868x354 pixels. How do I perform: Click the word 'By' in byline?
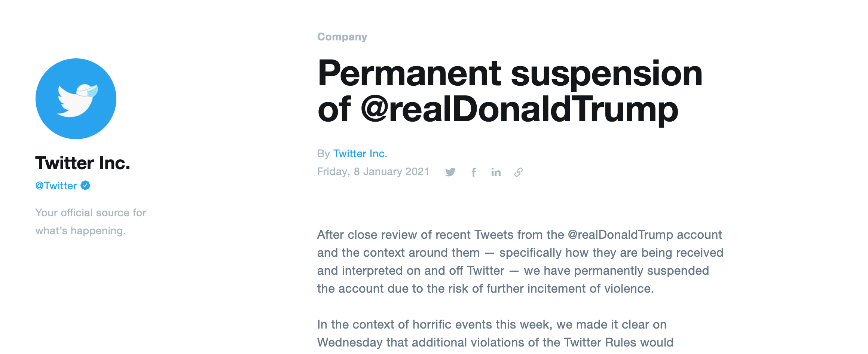click(x=323, y=154)
